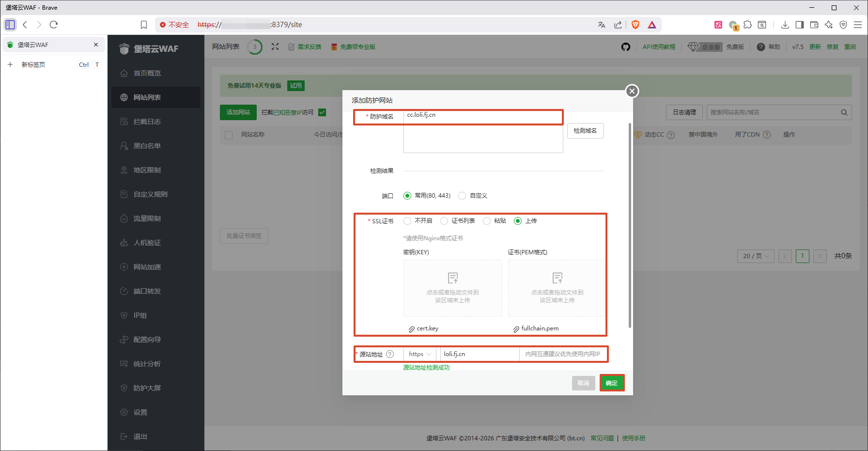Open the Brave hamburger menu
The width and height of the screenshot is (868, 451).
[x=858, y=25]
